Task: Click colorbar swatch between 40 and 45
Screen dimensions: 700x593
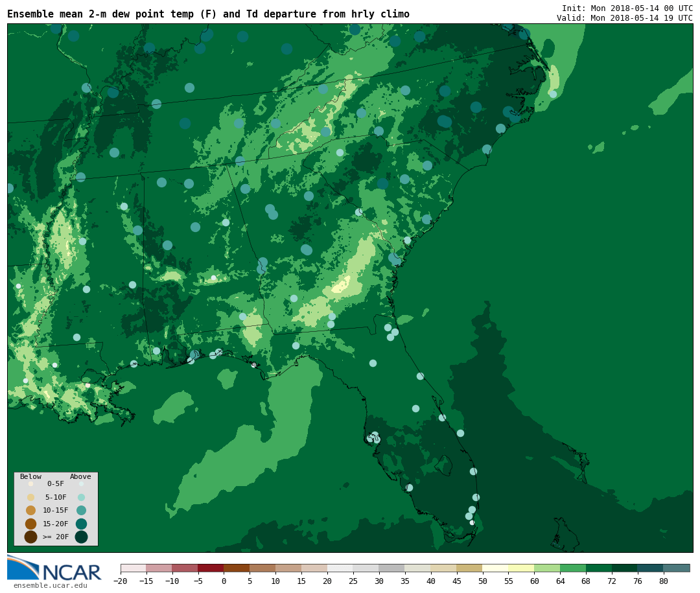Action: [444, 568]
